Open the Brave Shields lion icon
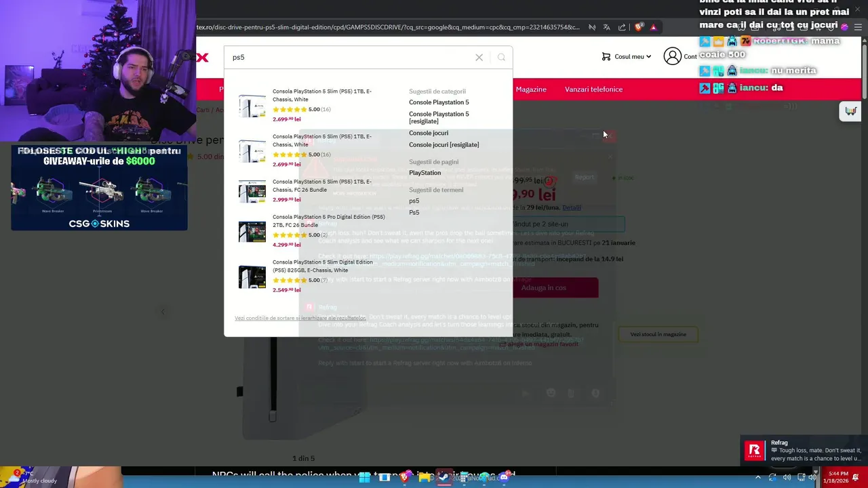Image resolution: width=868 pixels, height=488 pixels. click(x=638, y=27)
